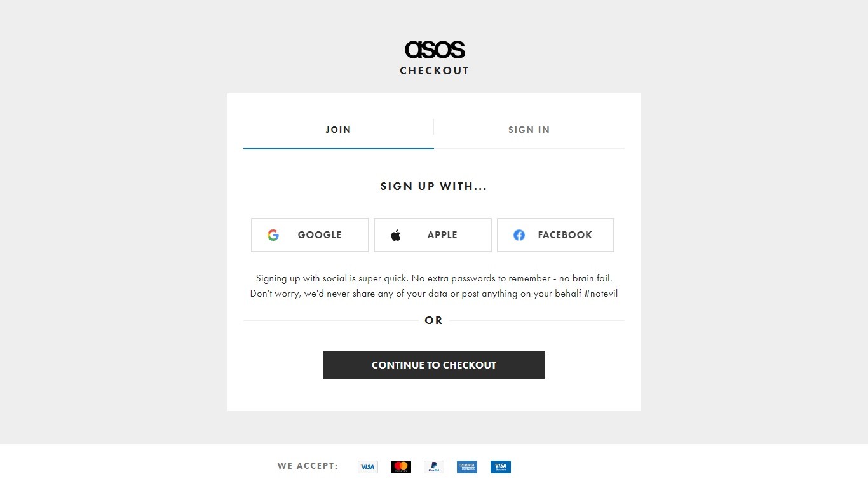Viewport: 868px width, 488px height.
Task: Click the PayPal payment icon
Action: click(x=434, y=467)
